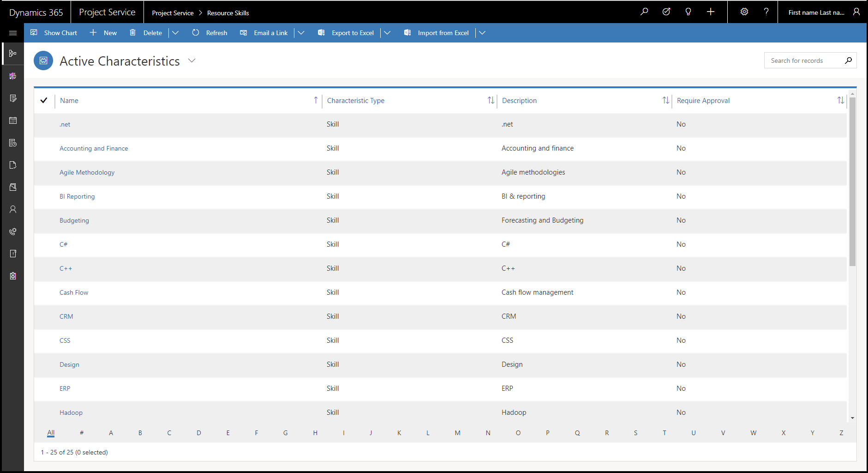Toggle the select all rows checkmark
The image size is (868, 473).
[44, 100]
